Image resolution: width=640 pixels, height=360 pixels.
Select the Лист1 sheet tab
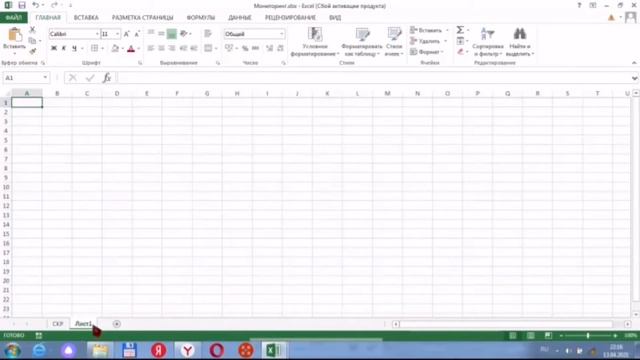(x=83, y=324)
